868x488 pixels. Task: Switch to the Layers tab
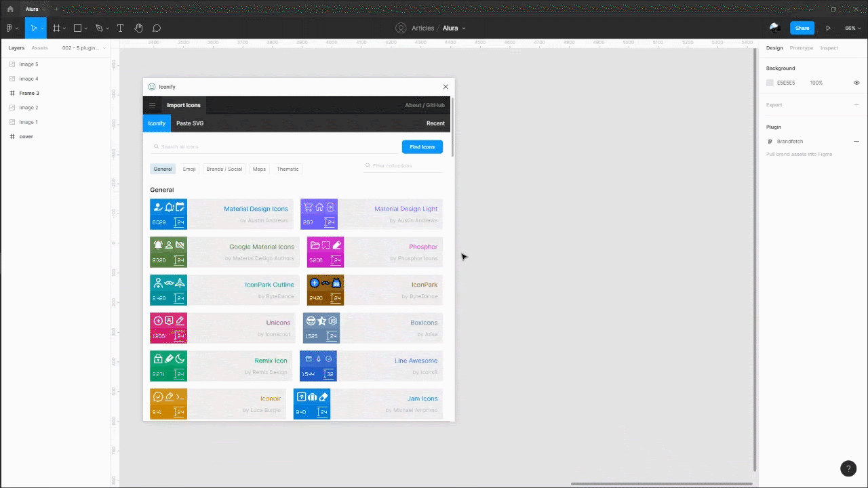[16, 48]
